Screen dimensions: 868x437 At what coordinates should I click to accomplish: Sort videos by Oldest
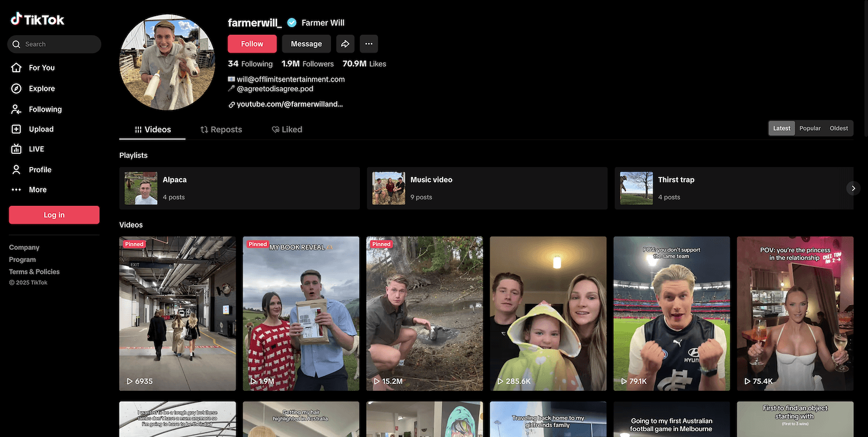pos(838,128)
